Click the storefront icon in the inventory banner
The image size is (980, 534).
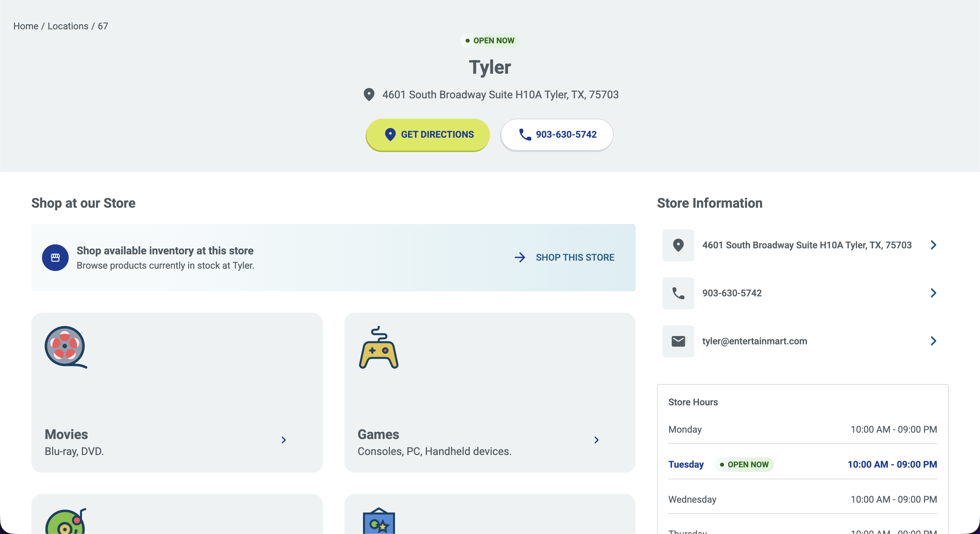point(55,257)
